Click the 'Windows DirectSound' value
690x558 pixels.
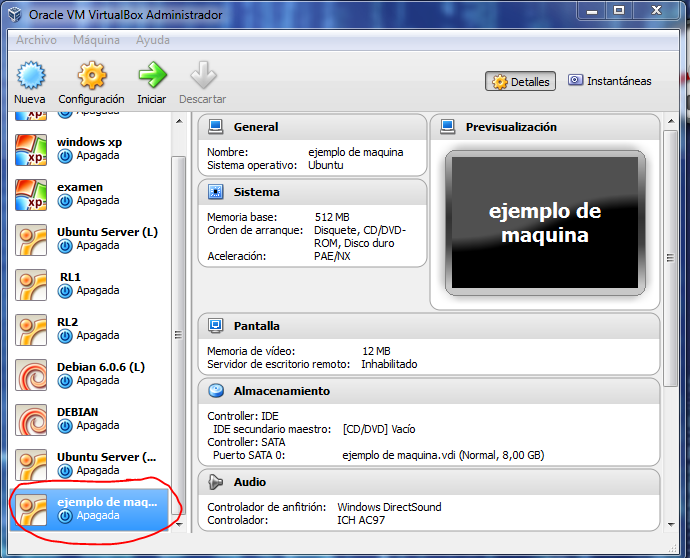(389, 507)
